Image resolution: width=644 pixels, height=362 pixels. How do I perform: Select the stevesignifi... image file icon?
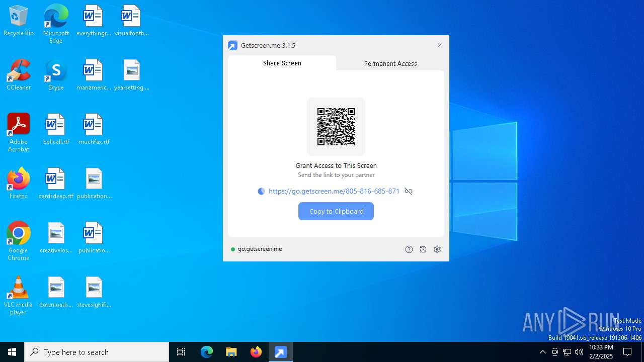coord(94,293)
